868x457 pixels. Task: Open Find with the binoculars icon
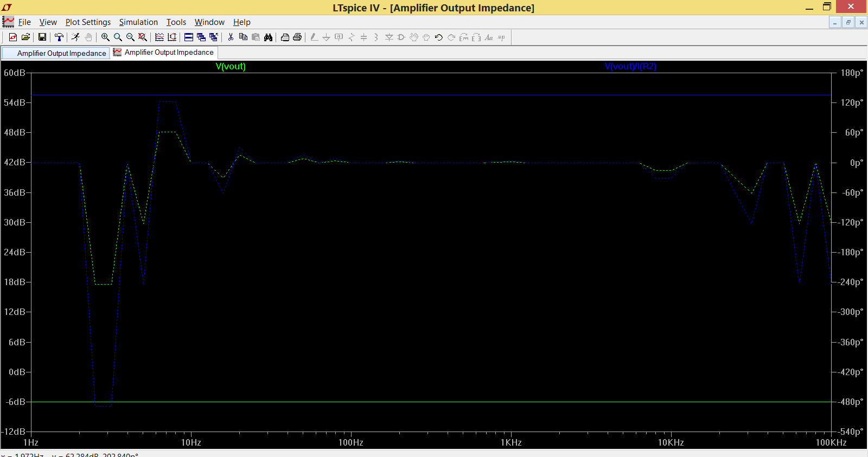(268, 37)
